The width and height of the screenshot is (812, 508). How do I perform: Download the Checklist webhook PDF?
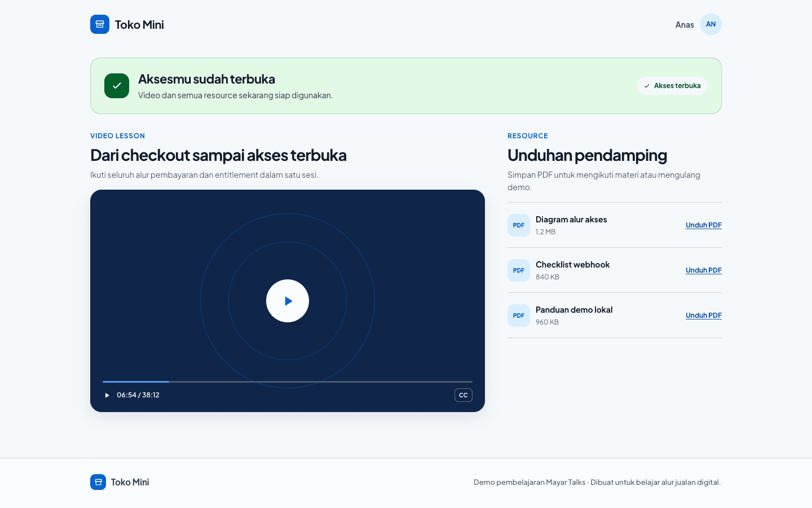point(704,270)
